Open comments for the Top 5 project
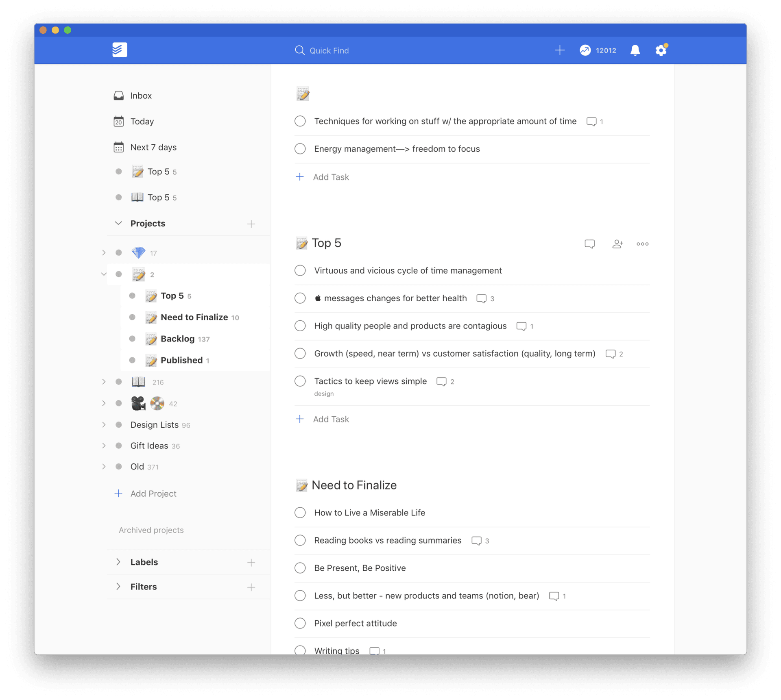 [x=589, y=244]
